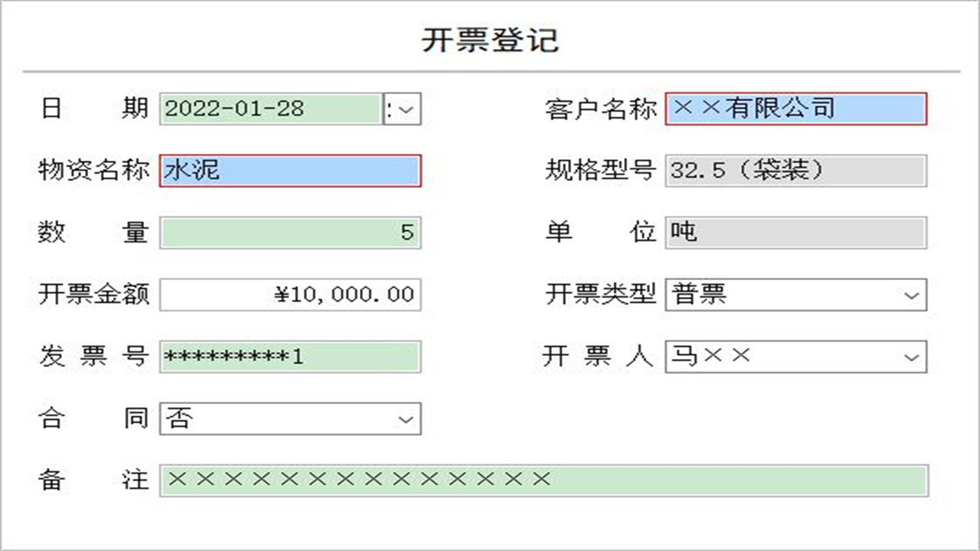Select the 规格型号 field showing 32.5（袋装）
Viewport: 980px width, 551px height.
tap(796, 171)
